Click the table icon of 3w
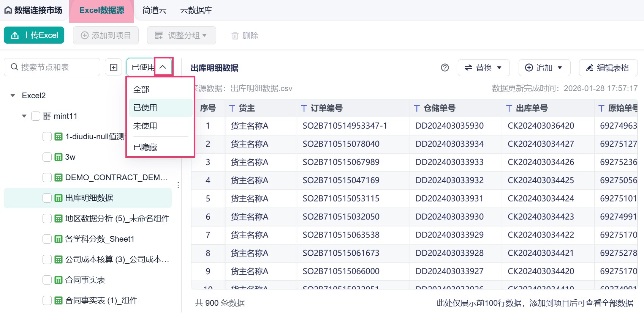Image resolution: width=644 pixels, height=316 pixels. click(59, 157)
